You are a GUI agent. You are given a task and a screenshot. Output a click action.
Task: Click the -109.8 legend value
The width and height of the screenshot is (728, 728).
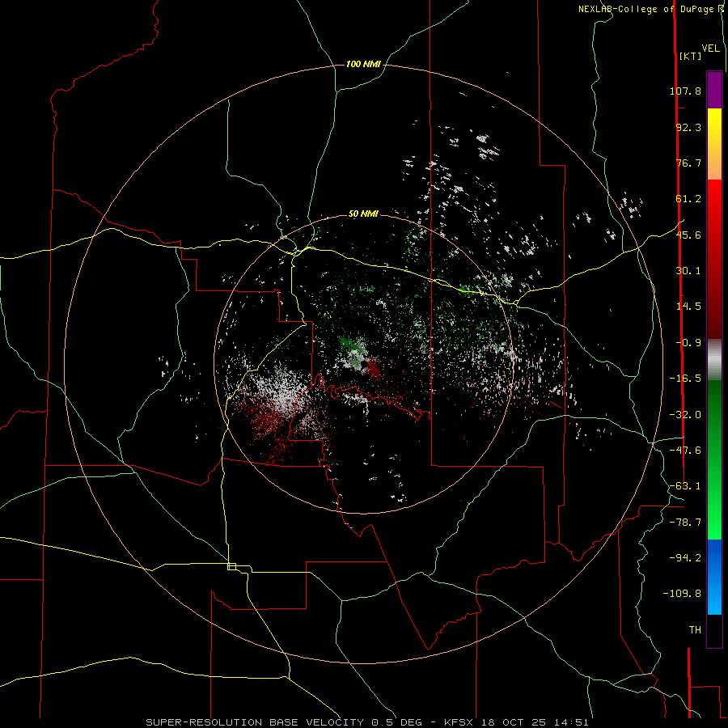click(x=682, y=594)
